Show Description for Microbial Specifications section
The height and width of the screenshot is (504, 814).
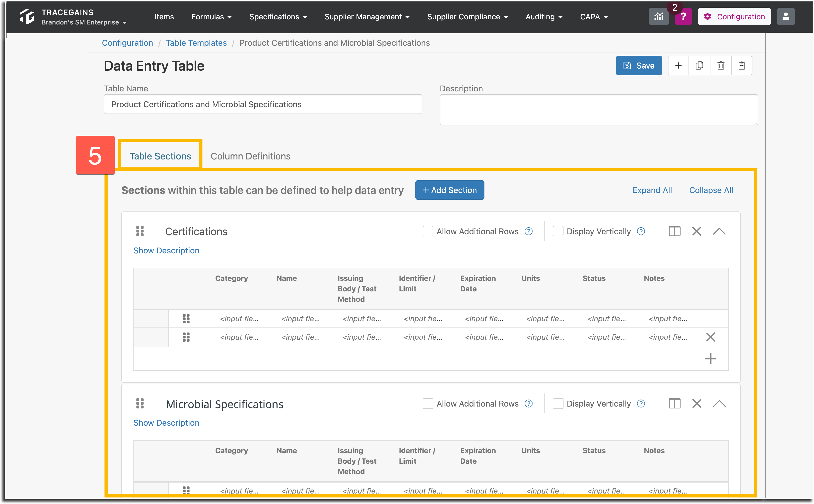click(x=166, y=423)
